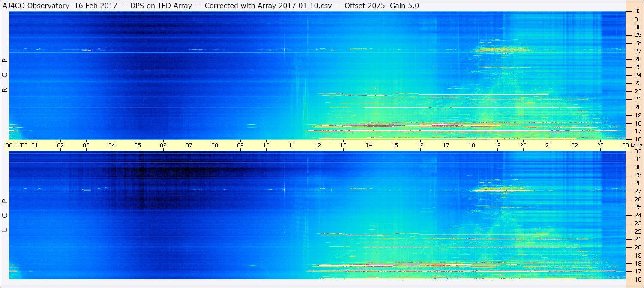Image resolution: width=644 pixels, height=288 pixels.
Task: Click the 22 MHz label on LCP frequency scale
Action: [x=638, y=231]
